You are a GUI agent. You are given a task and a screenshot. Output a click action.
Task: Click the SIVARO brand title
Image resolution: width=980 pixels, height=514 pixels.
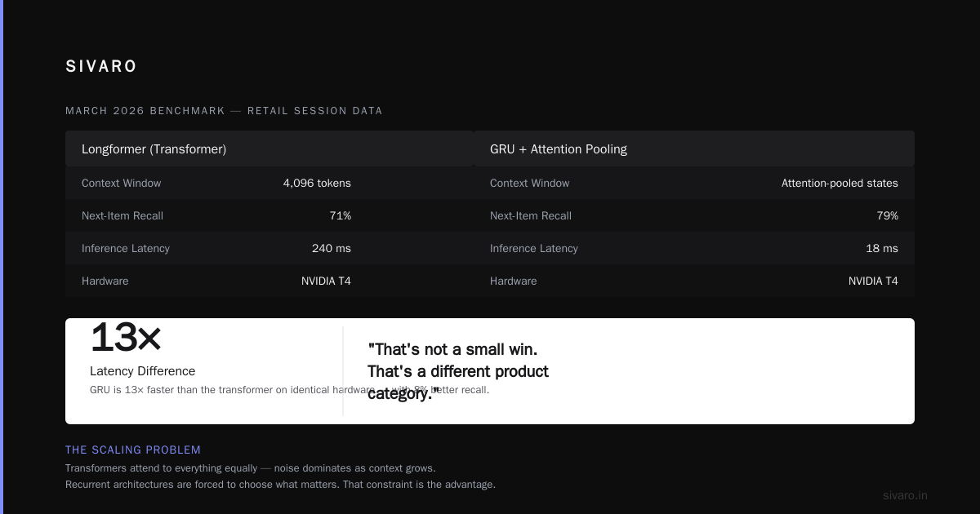(x=101, y=66)
